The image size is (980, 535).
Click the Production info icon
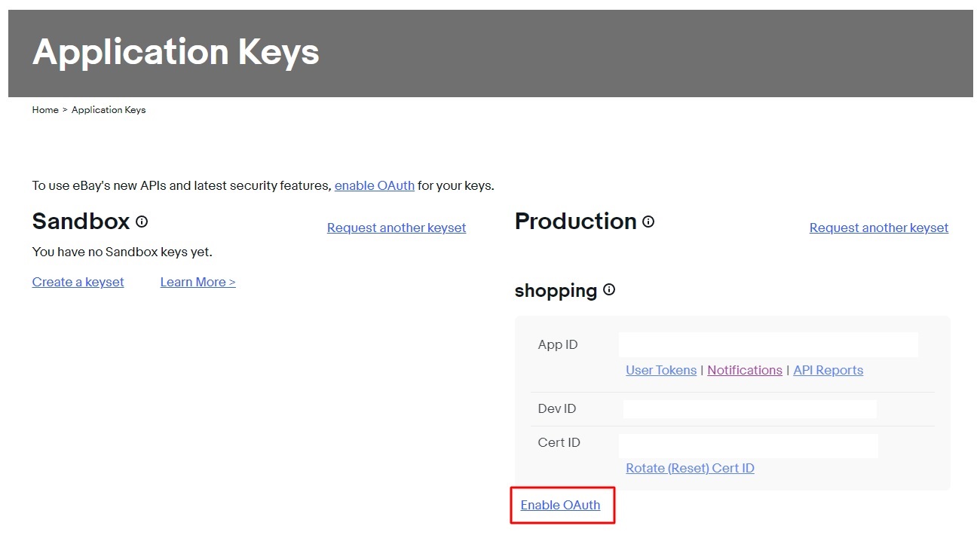coord(648,222)
